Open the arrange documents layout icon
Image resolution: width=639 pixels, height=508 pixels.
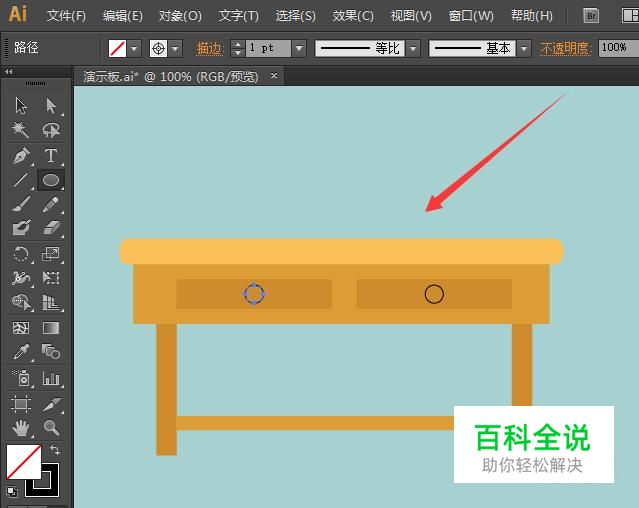pos(630,16)
